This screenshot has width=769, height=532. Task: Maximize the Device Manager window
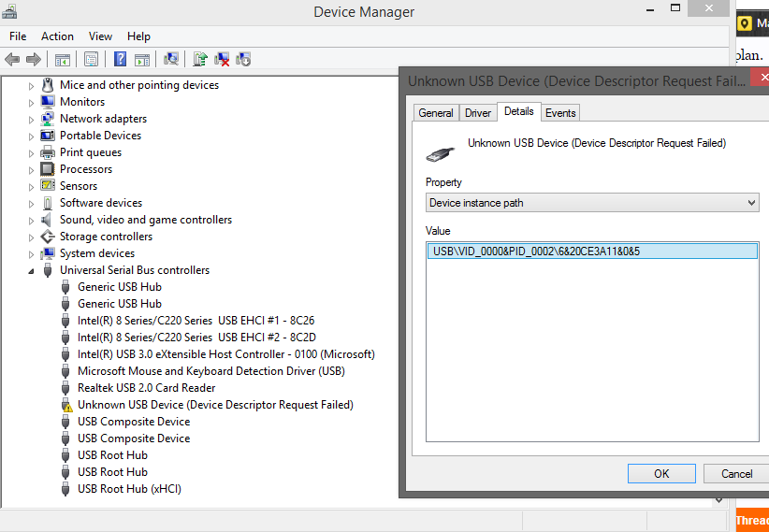(675, 8)
